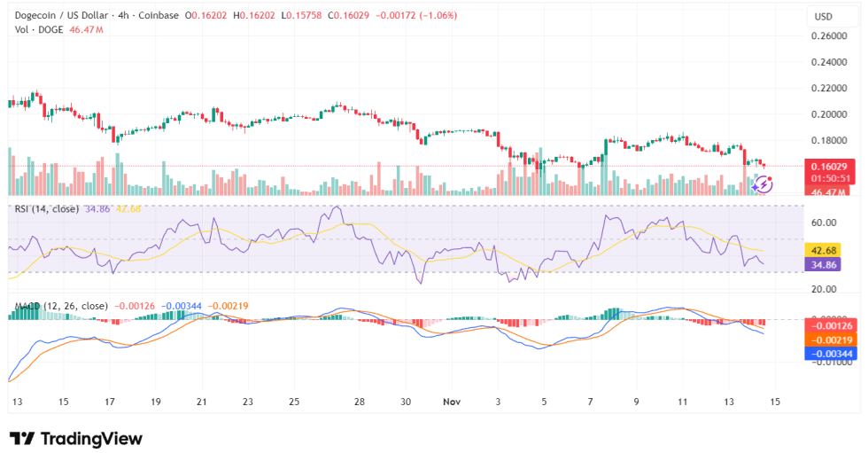The image size is (868, 453).
Task: Click the 0.20000 level on the price axis
Action: (829, 114)
